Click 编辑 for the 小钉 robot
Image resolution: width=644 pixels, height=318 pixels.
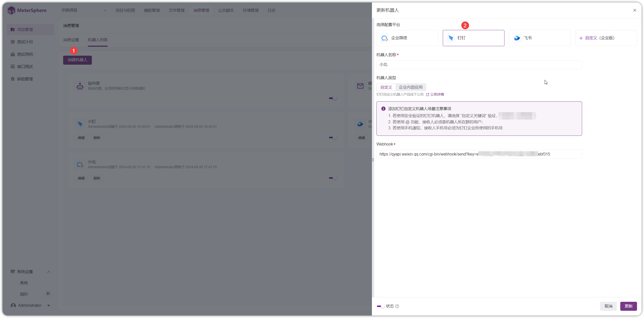pyautogui.click(x=81, y=138)
